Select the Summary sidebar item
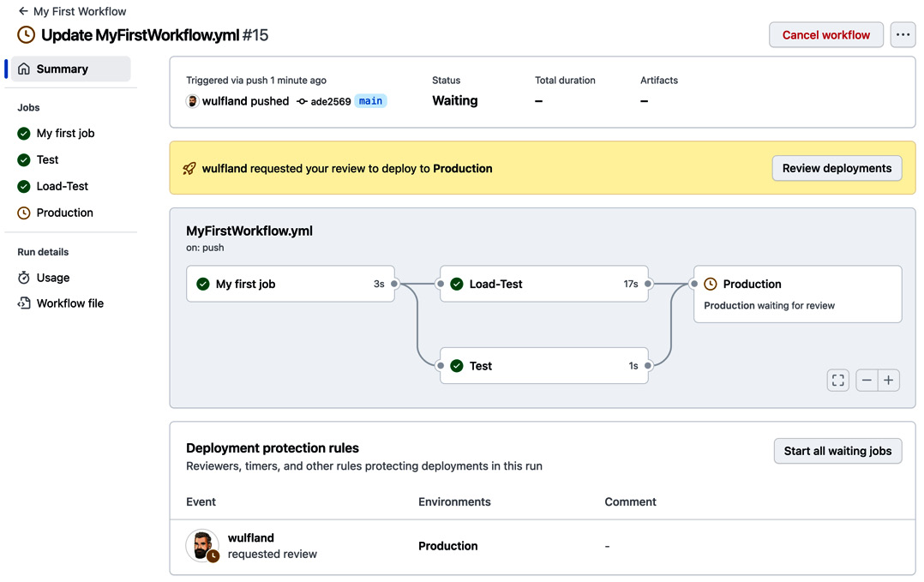Screen dimensions: 924x582 pos(70,69)
